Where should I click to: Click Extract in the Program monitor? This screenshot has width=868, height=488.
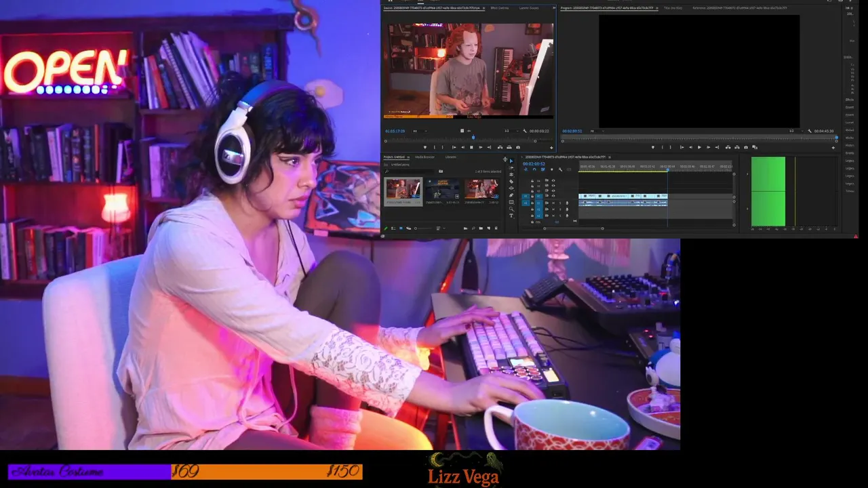737,147
